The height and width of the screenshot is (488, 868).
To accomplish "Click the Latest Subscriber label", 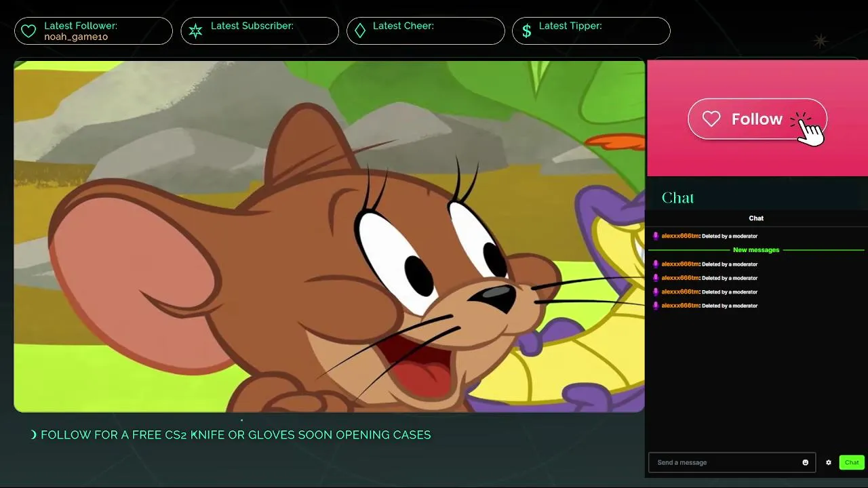I will (x=252, y=26).
